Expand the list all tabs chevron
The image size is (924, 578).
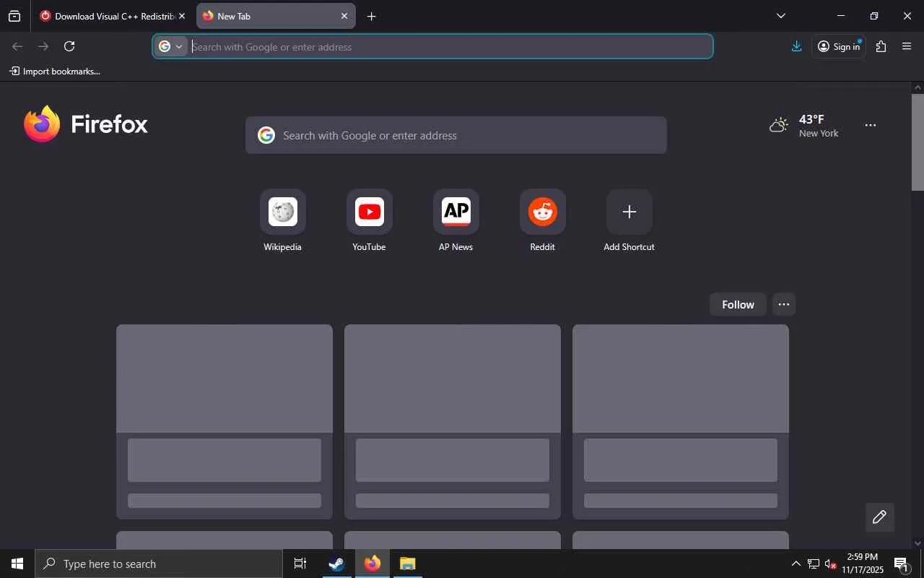[x=781, y=16]
